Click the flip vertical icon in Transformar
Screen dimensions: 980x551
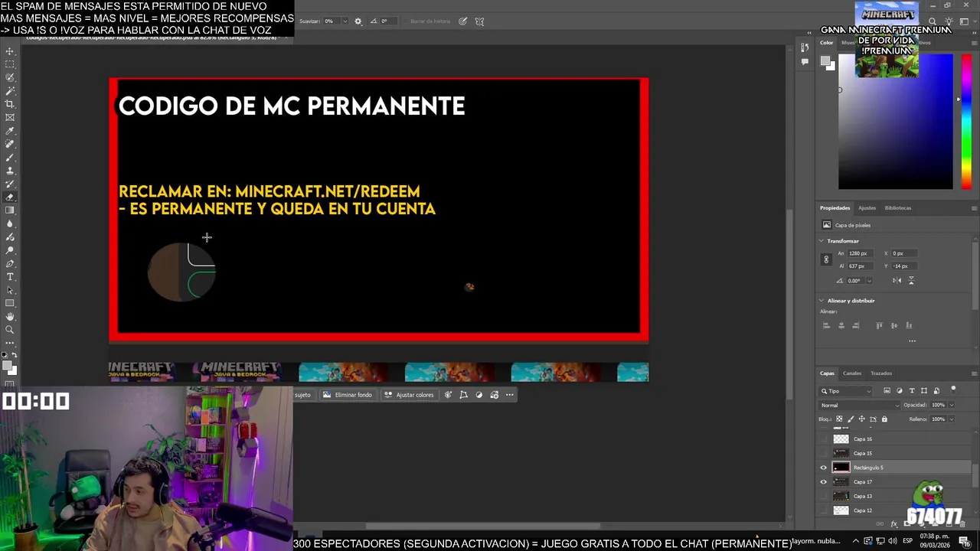click(x=910, y=280)
